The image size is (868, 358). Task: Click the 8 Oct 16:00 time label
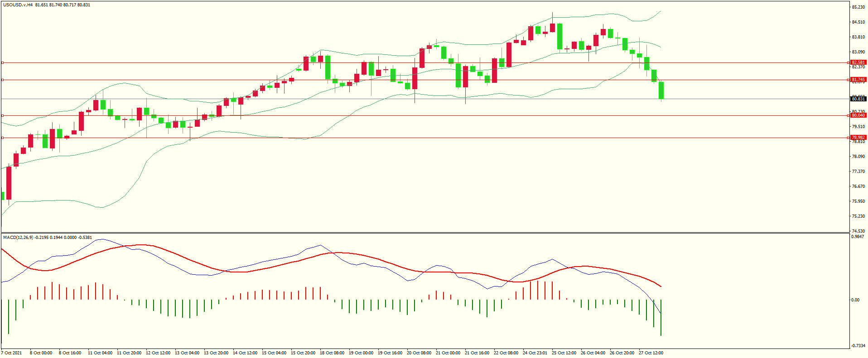(x=70, y=353)
